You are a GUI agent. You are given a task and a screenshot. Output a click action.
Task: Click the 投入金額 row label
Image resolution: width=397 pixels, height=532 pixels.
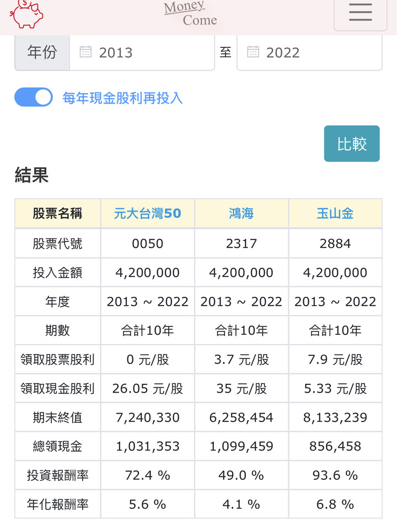(x=58, y=273)
